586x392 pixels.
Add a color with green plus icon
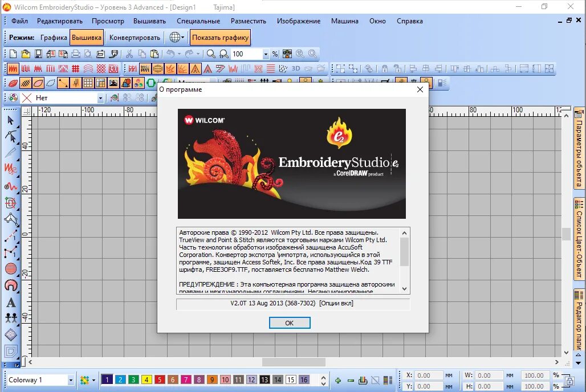coord(338,381)
